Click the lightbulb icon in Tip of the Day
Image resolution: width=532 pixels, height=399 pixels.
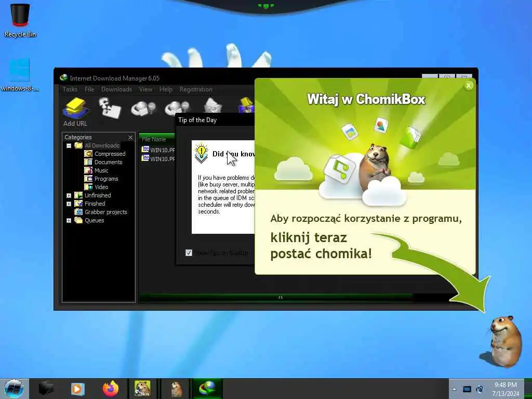tap(201, 153)
